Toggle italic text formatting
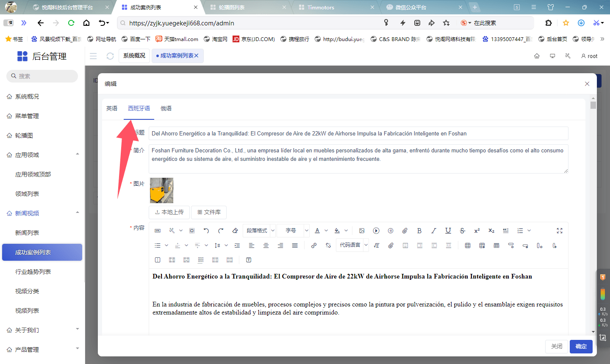Image resolution: width=610 pixels, height=364 pixels. [x=433, y=231]
